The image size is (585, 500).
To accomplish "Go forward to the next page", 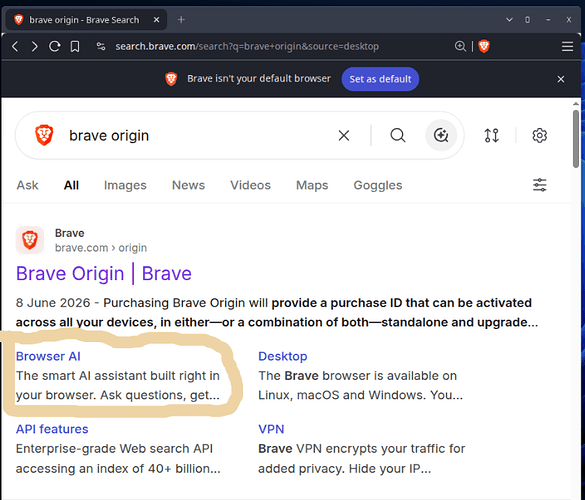I will (34, 47).
